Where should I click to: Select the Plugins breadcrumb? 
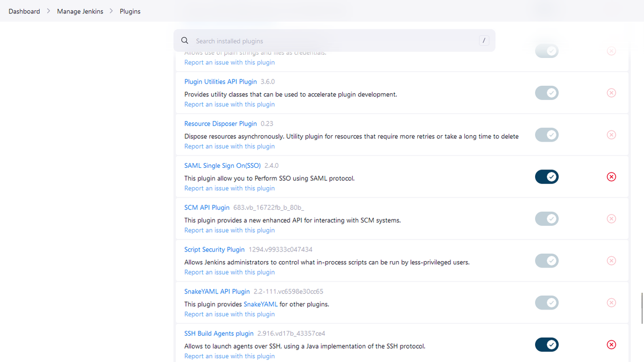pos(130,11)
